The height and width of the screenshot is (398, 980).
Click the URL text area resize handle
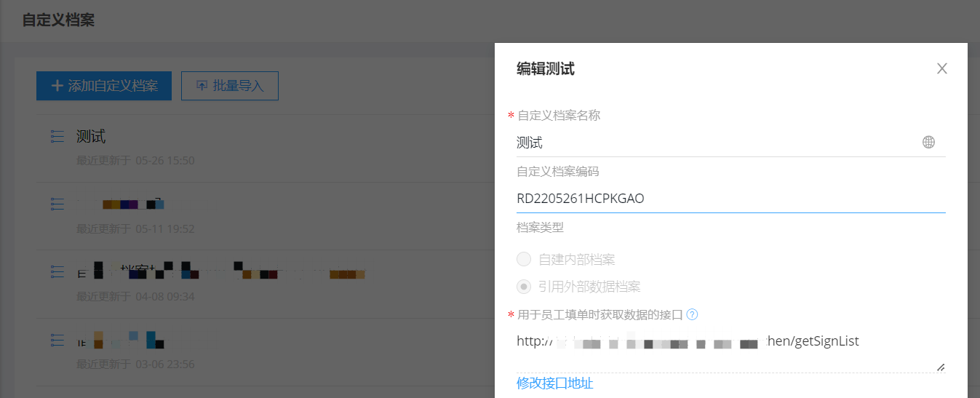[x=941, y=368]
